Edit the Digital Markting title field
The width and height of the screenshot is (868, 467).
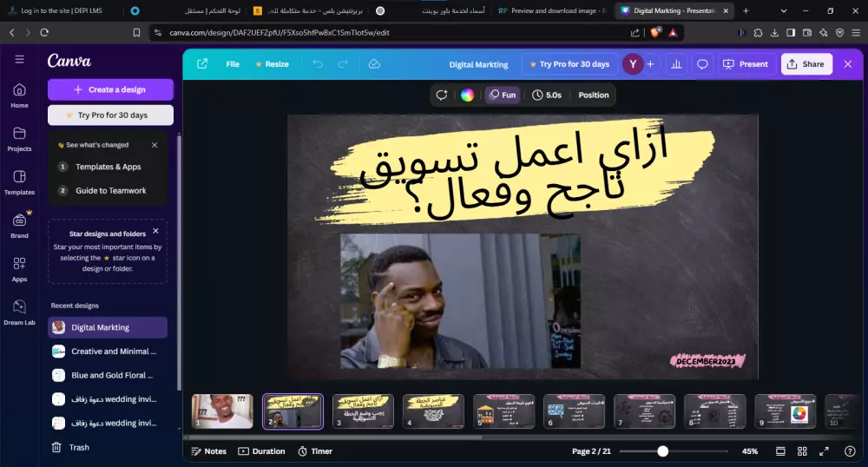click(478, 64)
